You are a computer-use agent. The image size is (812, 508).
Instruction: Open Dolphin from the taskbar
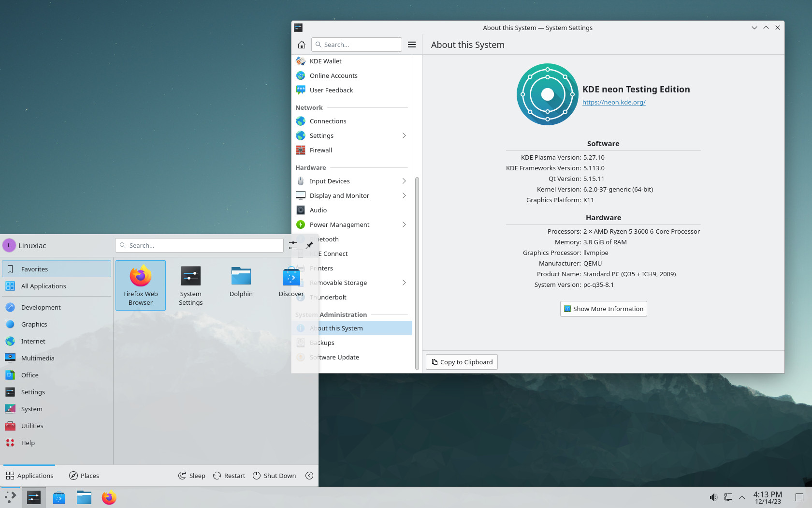pos(84,497)
